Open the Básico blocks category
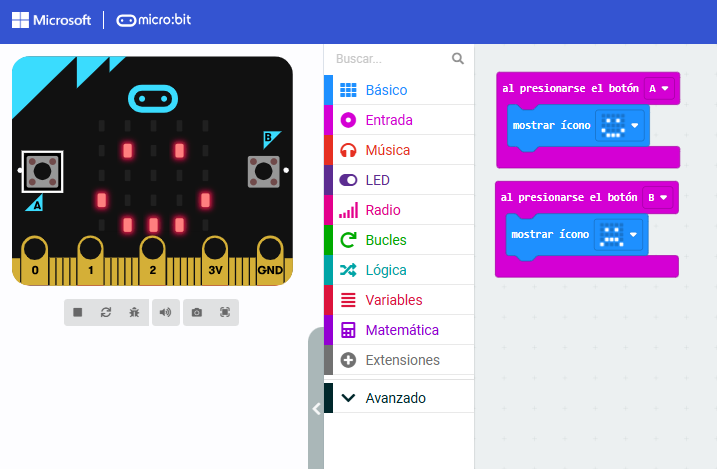Viewport: 717px width, 469px height. pyautogui.click(x=399, y=90)
